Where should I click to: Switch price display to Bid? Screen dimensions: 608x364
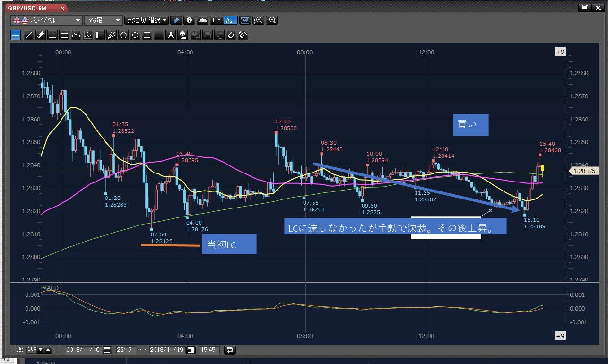coord(217,20)
